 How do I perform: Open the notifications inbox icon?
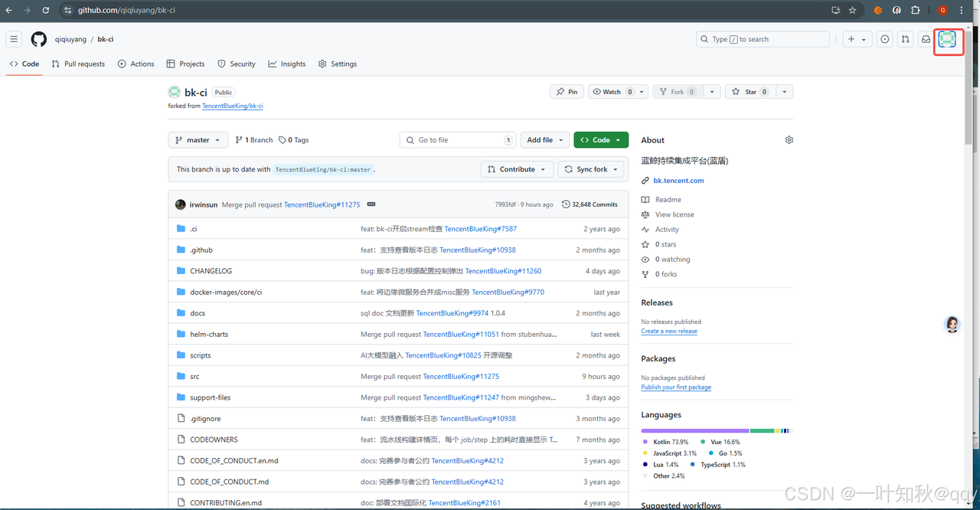coord(926,39)
